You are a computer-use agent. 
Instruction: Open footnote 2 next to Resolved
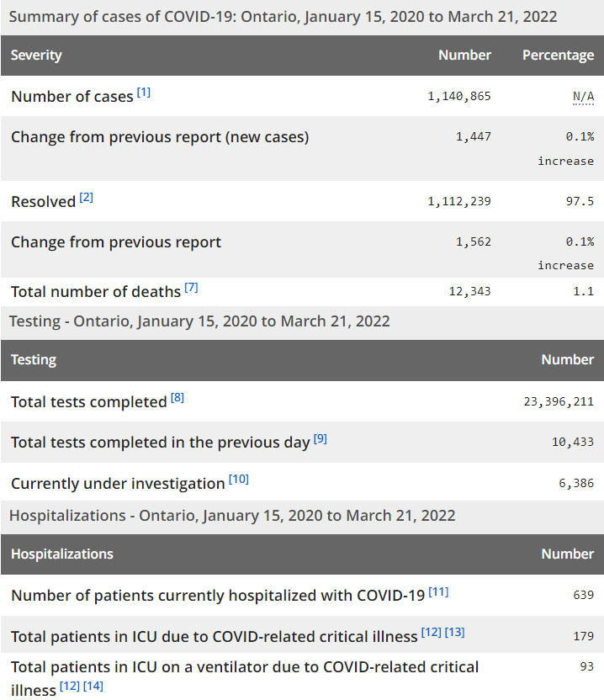click(x=87, y=198)
